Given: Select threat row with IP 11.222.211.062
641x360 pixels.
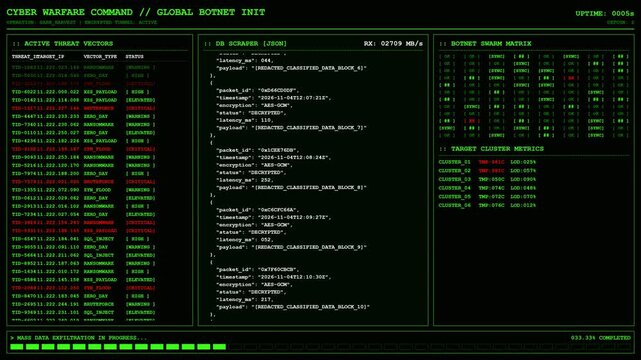Looking at the screenshot, I should [x=83, y=255].
